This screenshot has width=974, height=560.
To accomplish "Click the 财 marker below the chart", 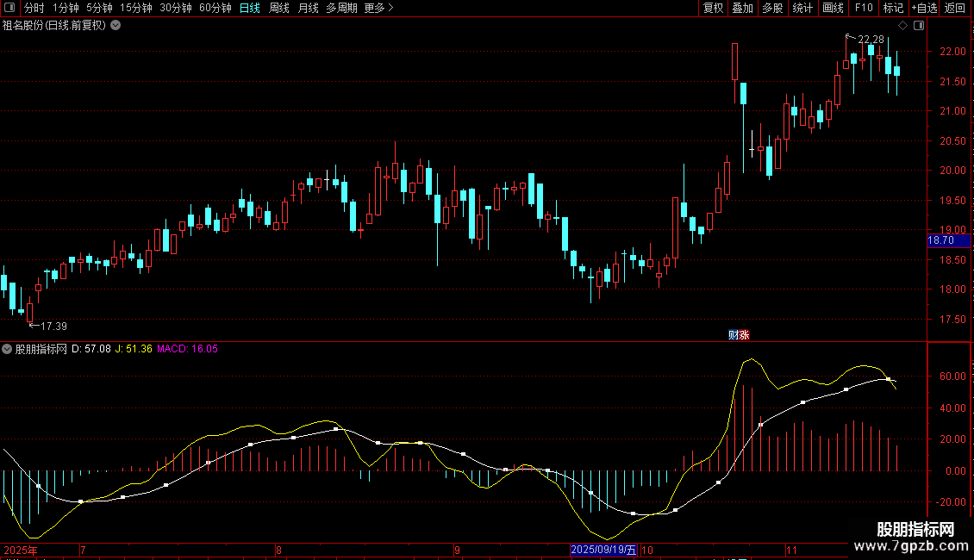I will 734,335.
